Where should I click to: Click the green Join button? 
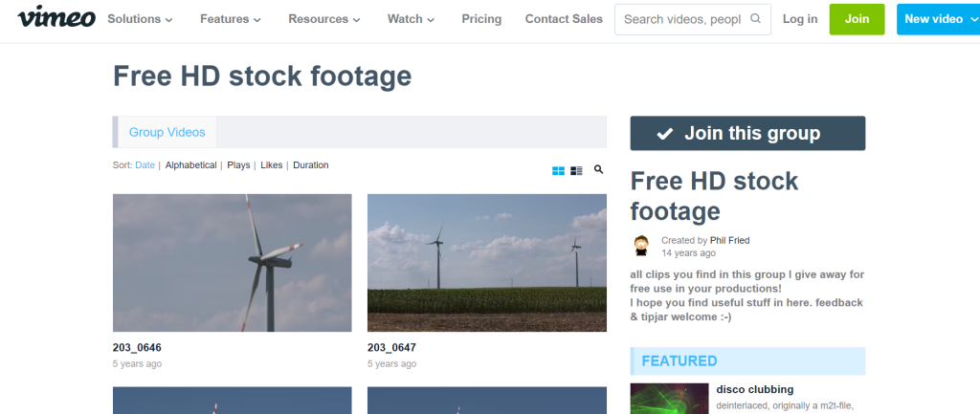tap(857, 19)
